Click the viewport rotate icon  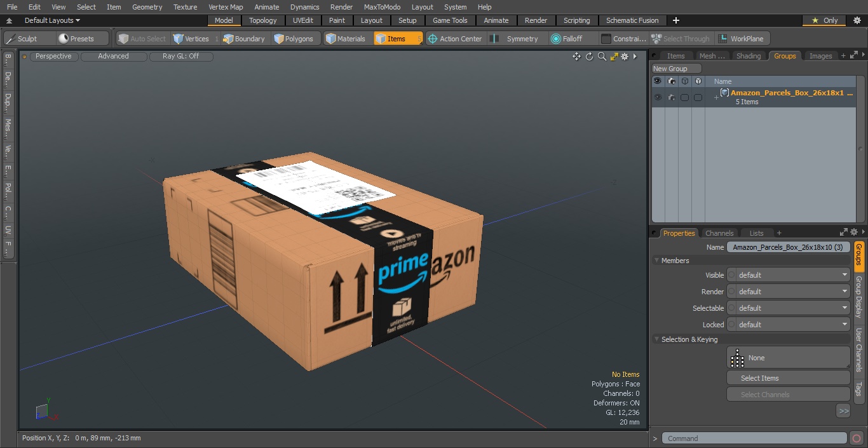[589, 57]
